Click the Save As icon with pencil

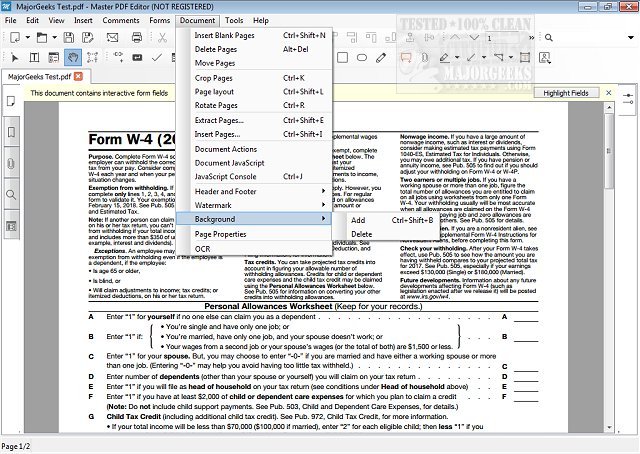[x=87, y=38]
